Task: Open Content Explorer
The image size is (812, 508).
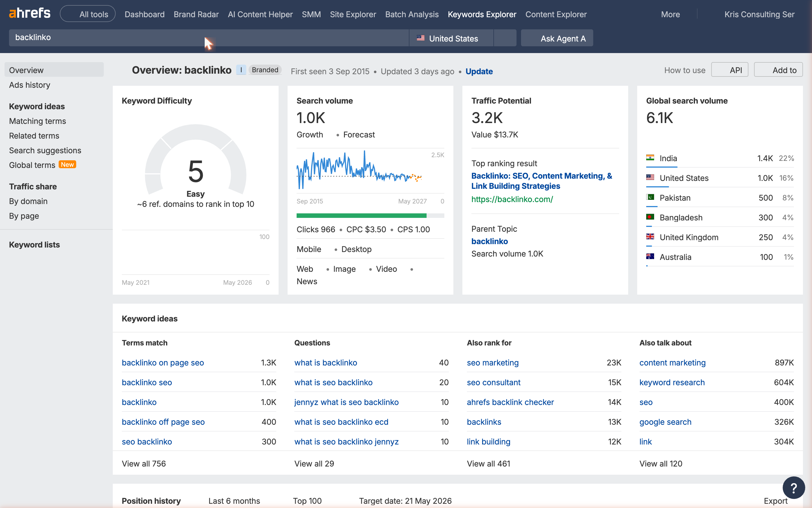Action: (556, 14)
